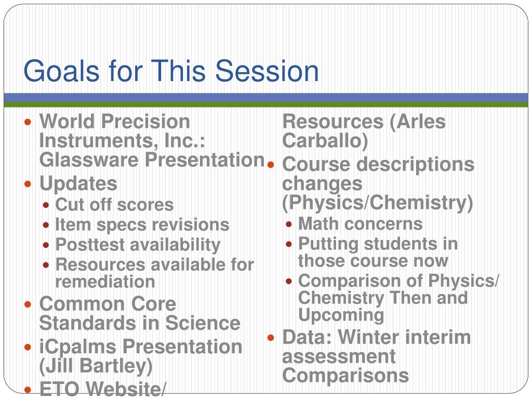532x399 pixels.
Task: Click the 'Goals for This Session' title
Action: click(x=171, y=71)
